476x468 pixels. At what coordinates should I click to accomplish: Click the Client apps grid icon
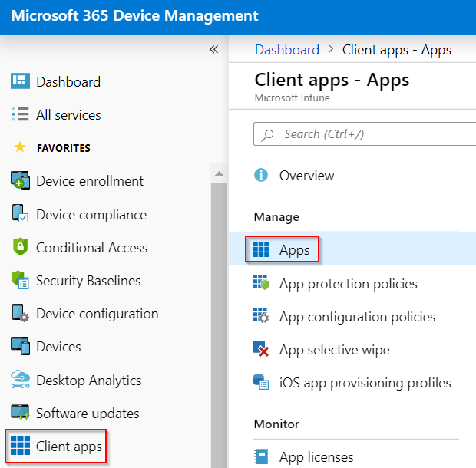pyautogui.click(x=20, y=445)
